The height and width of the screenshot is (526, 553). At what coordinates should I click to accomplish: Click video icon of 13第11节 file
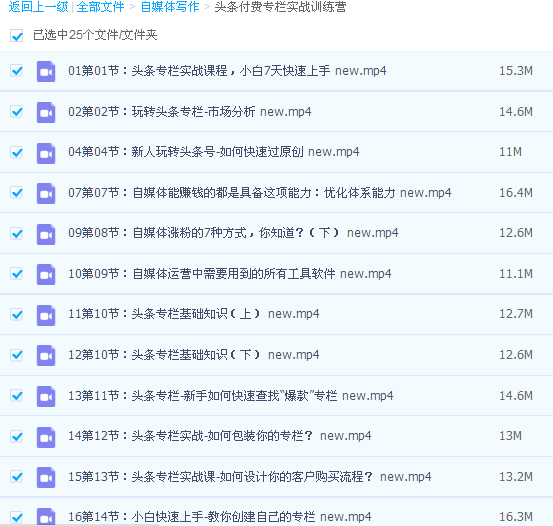point(46,396)
